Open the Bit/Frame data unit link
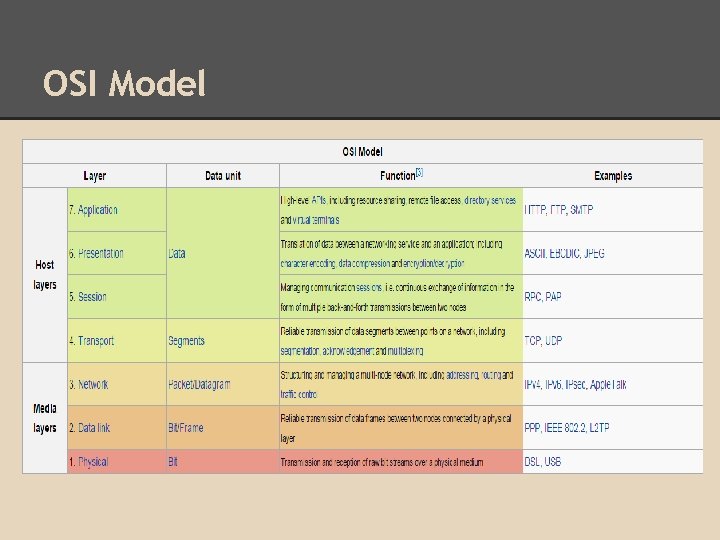 coord(185,428)
